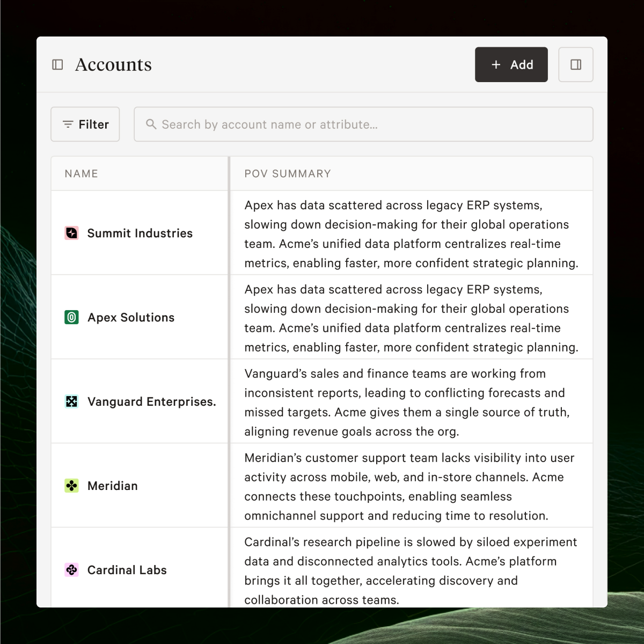Image resolution: width=644 pixels, height=644 pixels.
Task: Open the Vanguard Enterprises account
Action: (x=152, y=401)
